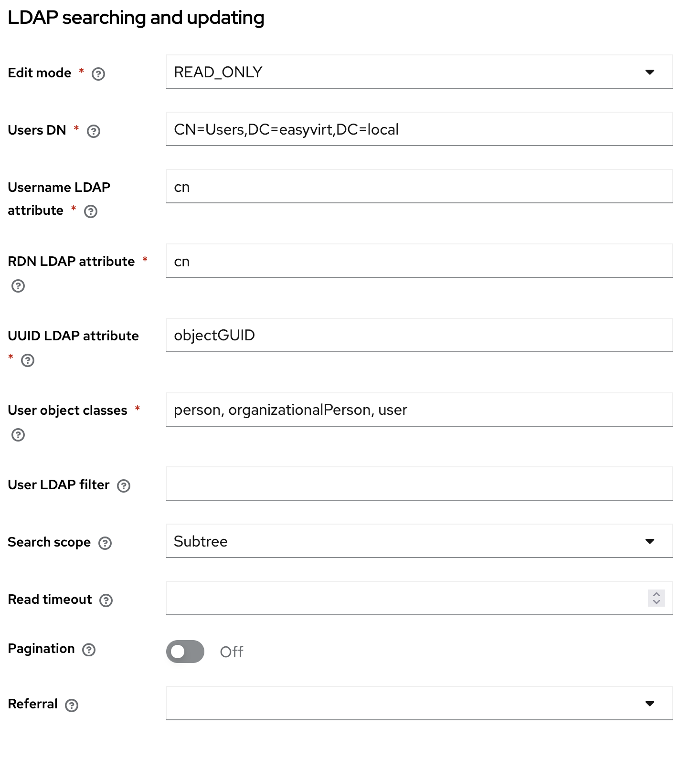Viewport: 700px width, 758px height.
Task: Show help for Username LDAP attribute
Action: (91, 211)
